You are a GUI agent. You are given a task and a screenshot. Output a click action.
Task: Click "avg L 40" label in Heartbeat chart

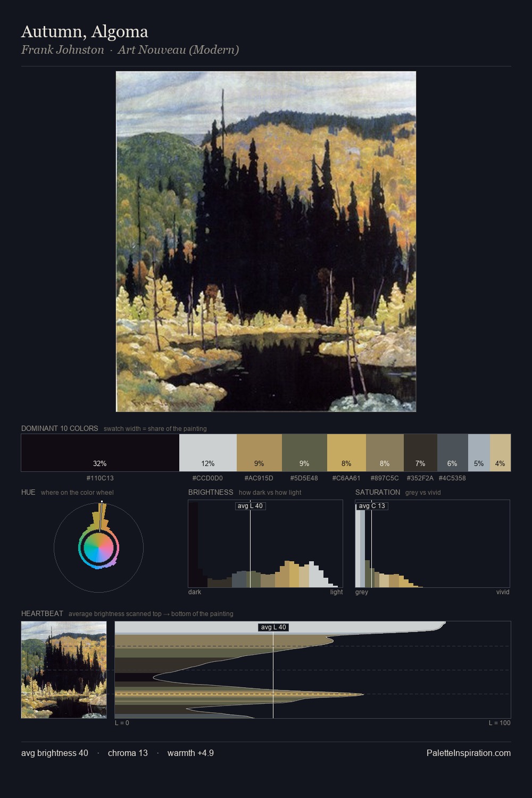[273, 627]
